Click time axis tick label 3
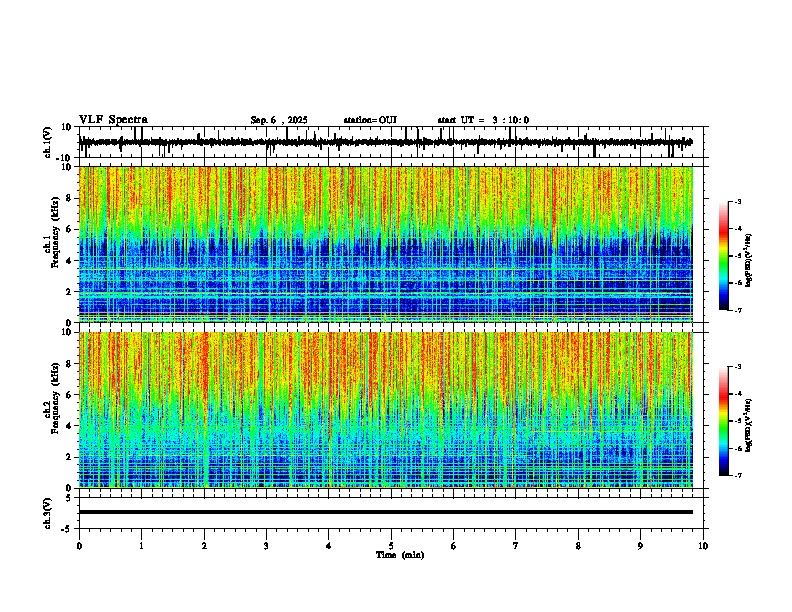 point(266,546)
